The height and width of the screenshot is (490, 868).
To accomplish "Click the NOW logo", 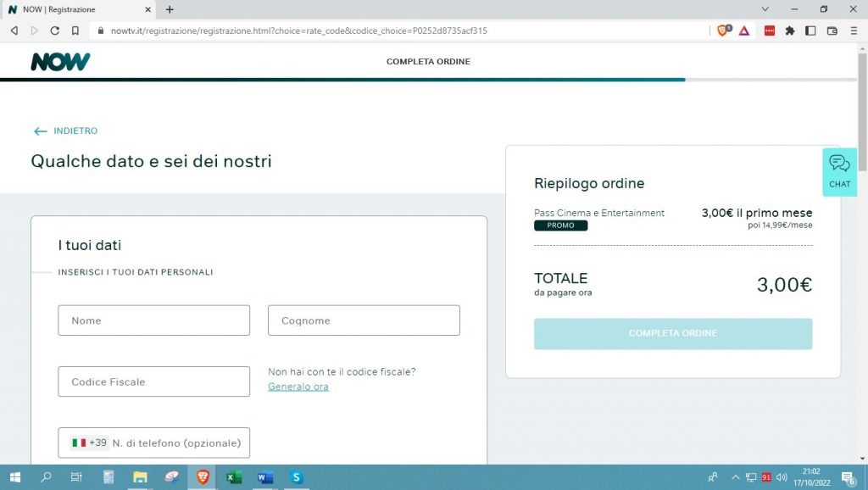I will click(59, 60).
